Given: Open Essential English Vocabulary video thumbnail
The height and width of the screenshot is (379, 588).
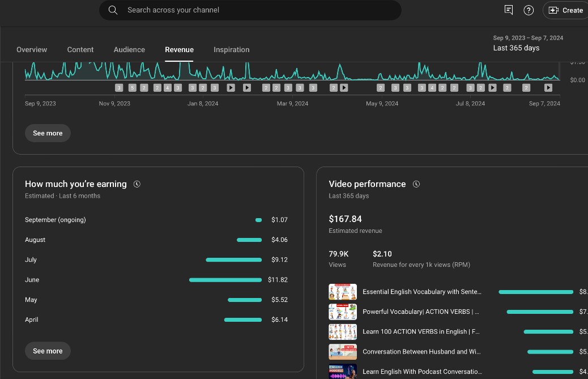Looking at the screenshot, I should [x=343, y=292].
